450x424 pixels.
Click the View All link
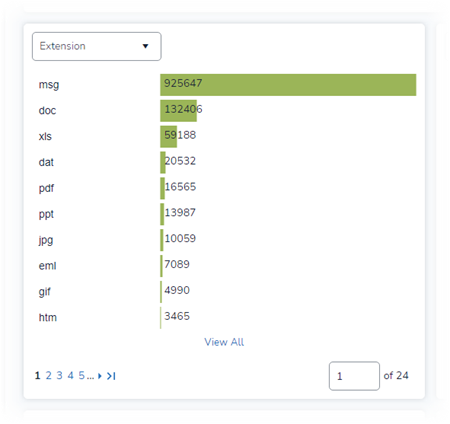pyautogui.click(x=224, y=342)
